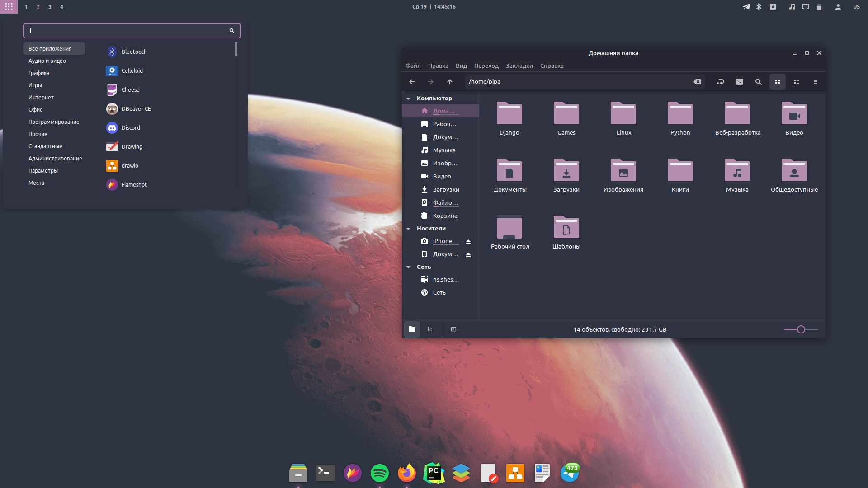The width and height of the screenshot is (868, 488).
Task: Collapse the Сеть section in the sidebar
Action: (408, 267)
